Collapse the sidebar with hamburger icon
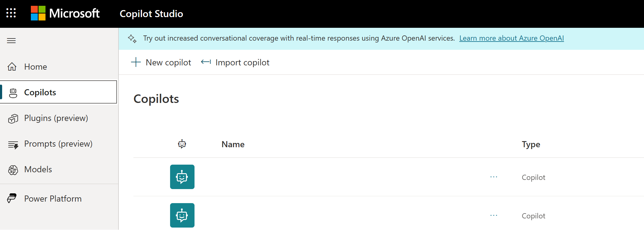 click(x=11, y=41)
